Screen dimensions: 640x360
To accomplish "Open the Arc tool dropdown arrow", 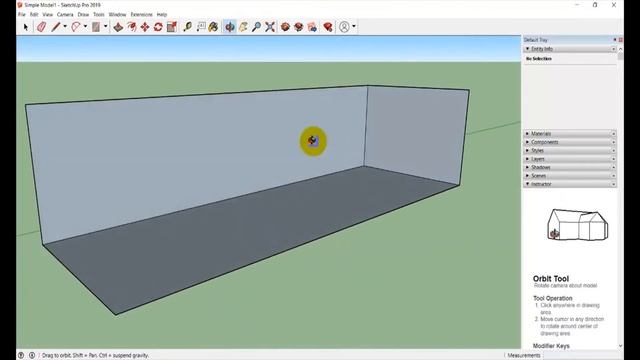I will 85,27.
